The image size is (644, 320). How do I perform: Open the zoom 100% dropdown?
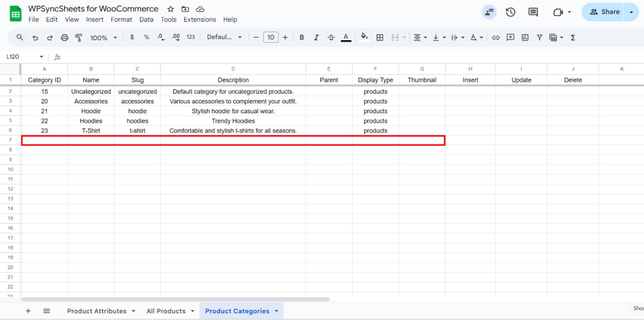(104, 37)
